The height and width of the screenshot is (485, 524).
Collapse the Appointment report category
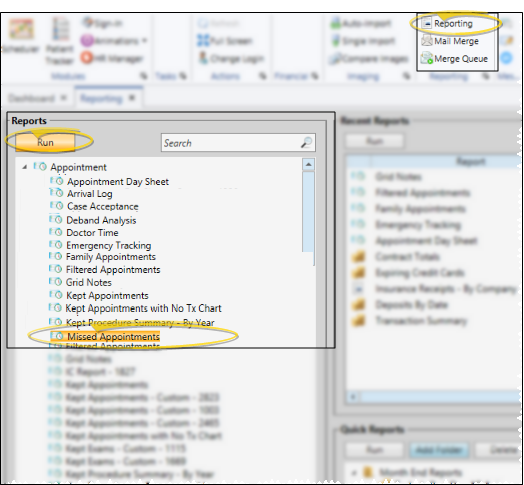point(24,167)
